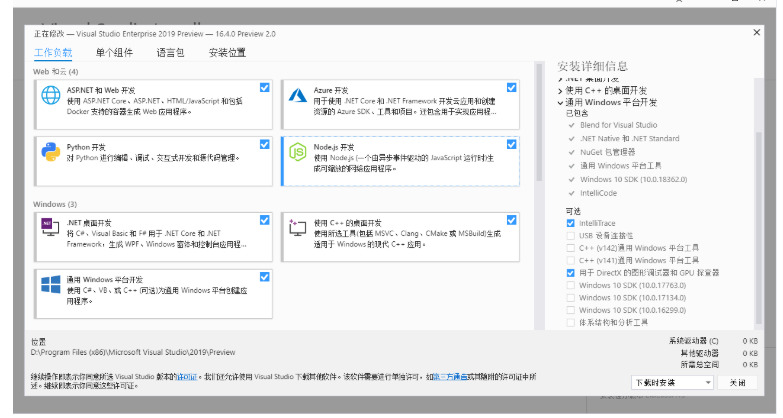This screenshot has height=418, width=783.
Task: Click the Universal Windows Platform logo icon
Action: point(50,284)
